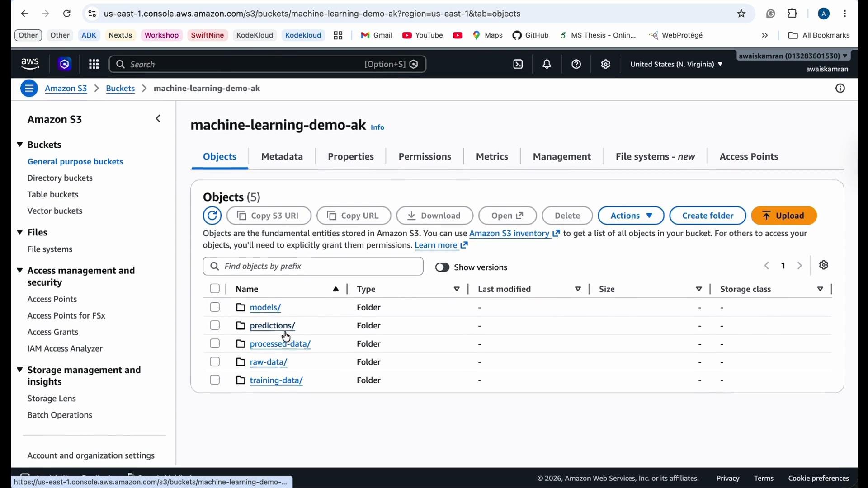Open the AWS services grid menu

94,65
